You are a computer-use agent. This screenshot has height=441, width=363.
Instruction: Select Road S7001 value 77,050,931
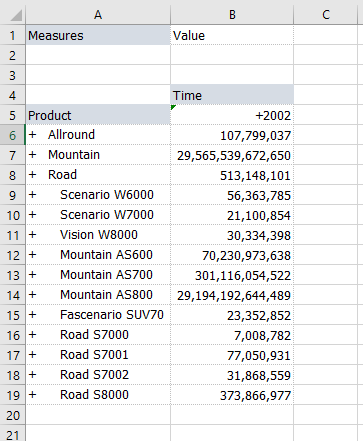coord(232,355)
